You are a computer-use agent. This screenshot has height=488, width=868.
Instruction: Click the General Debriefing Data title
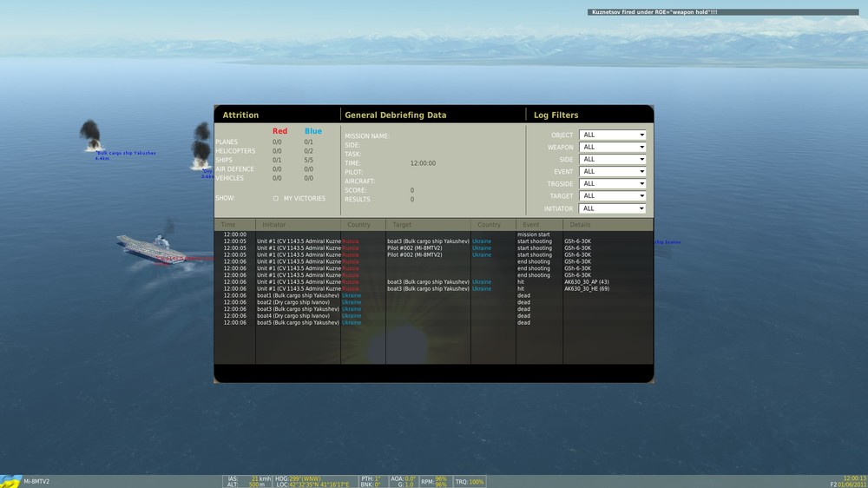395,115
